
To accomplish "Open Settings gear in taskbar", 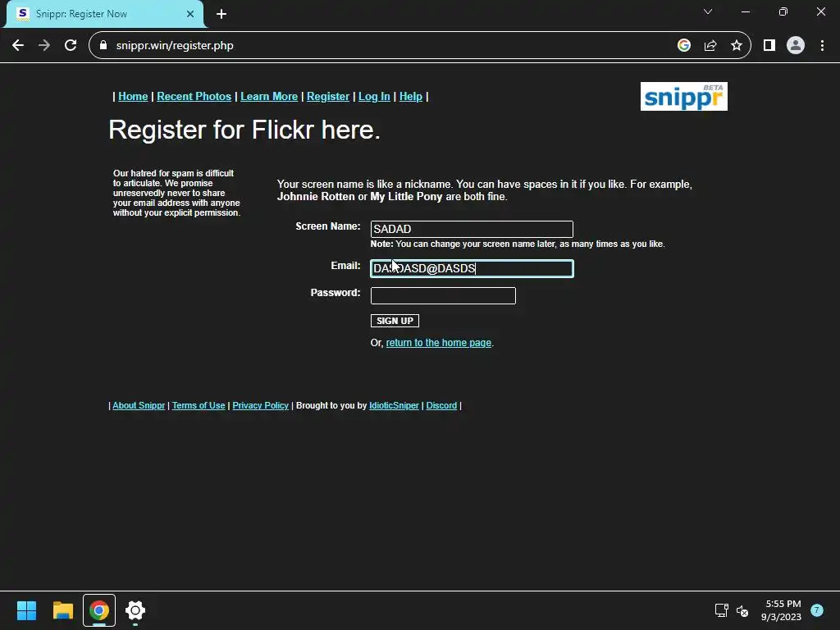I will tap(135, 610).
